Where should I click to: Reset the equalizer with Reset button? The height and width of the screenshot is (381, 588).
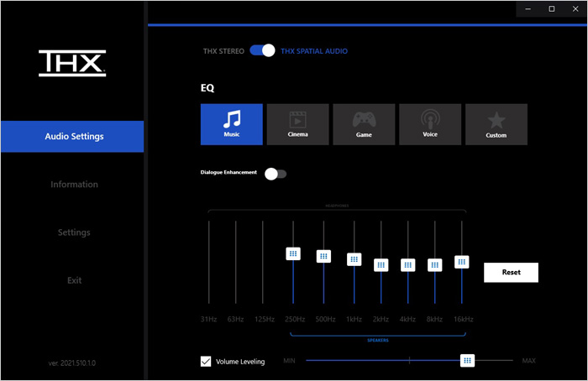(x=511, y=273)
